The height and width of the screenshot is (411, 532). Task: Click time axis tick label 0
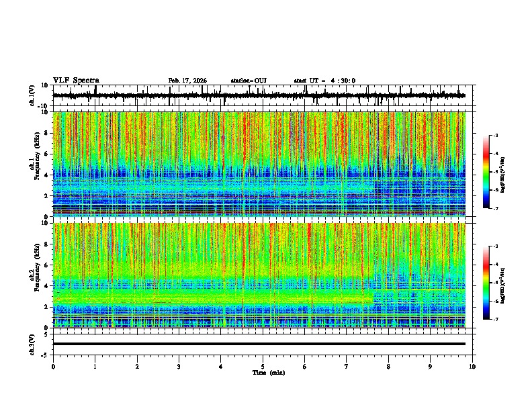[53, 367]
